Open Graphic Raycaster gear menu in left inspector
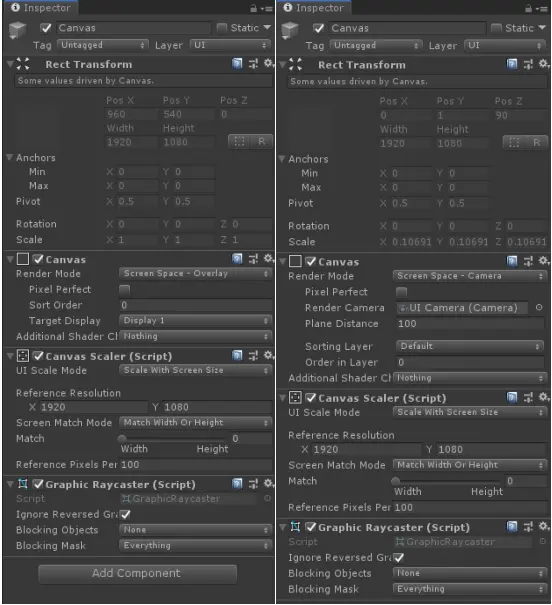552x605 pixels. tap(268, 483)
